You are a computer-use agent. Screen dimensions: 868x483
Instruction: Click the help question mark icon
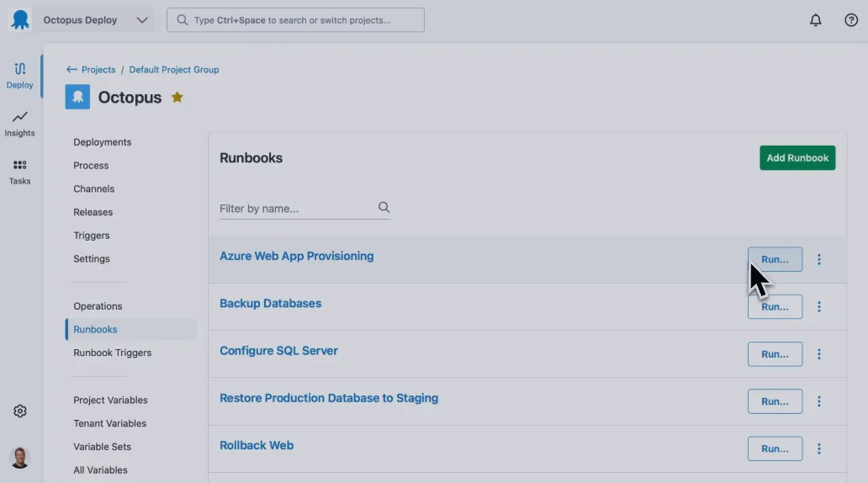coord(851,20)
